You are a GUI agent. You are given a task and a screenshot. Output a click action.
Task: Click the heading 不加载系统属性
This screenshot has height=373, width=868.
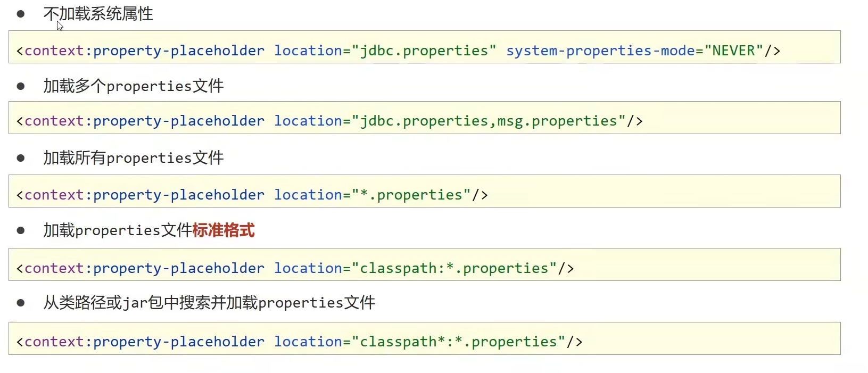point(98,14)
